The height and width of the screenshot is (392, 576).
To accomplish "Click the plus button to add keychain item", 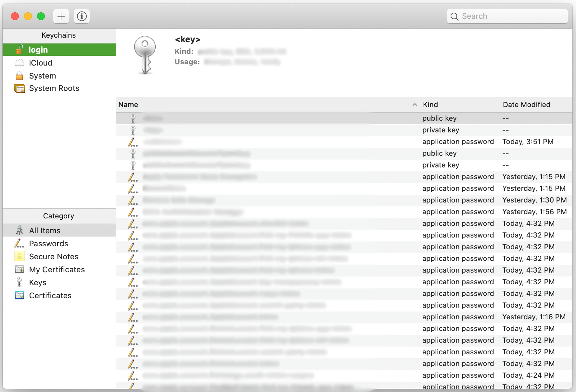I will (61, 16).
